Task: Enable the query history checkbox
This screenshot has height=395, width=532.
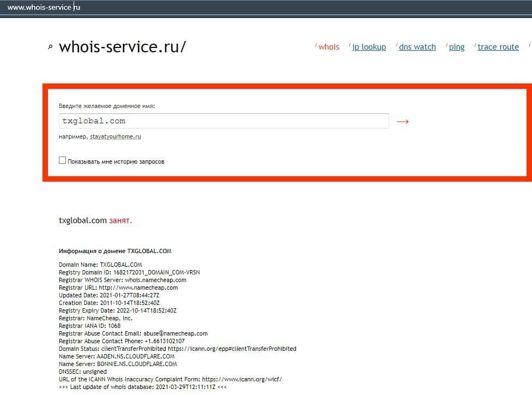Action: click(x=63, y=160)
